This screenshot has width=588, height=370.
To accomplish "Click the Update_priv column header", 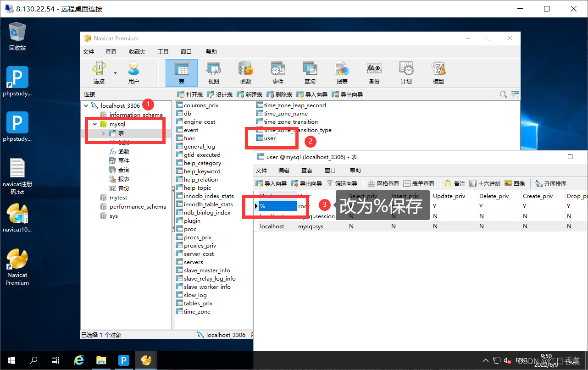I will pyautogui.click(x=454, y=196).
